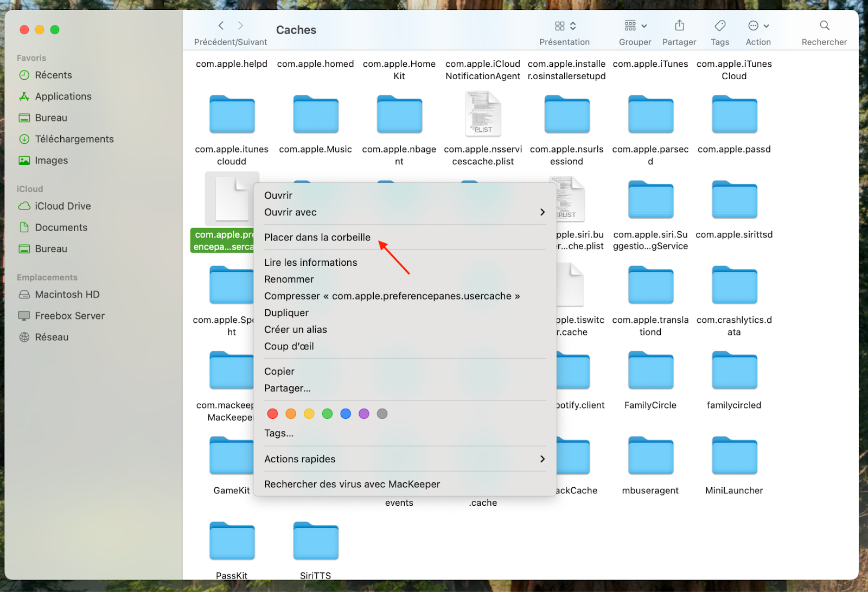
Task: Apply the red tag color swatch
Action: pos(272,413)
